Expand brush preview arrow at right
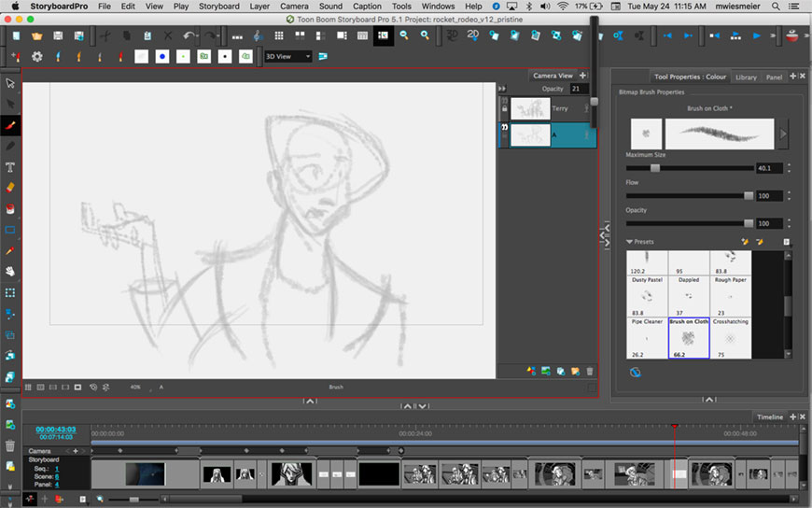The width and height of the screenshot is (812, 508). (783, 134)
